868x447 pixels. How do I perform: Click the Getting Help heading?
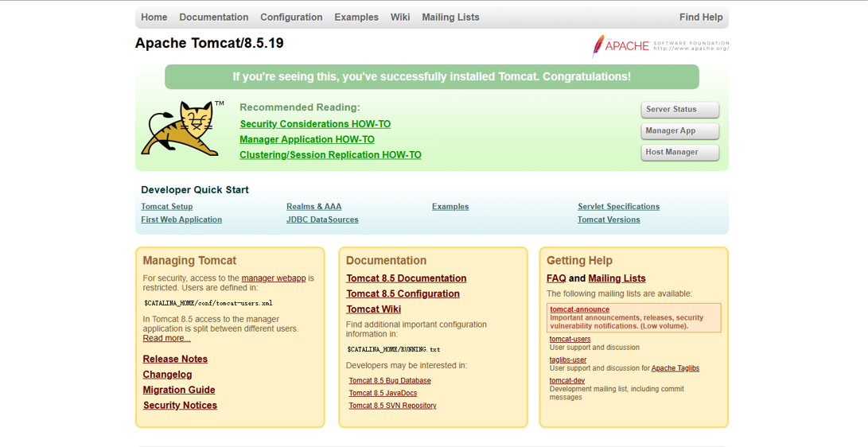(x=579, y=261)
